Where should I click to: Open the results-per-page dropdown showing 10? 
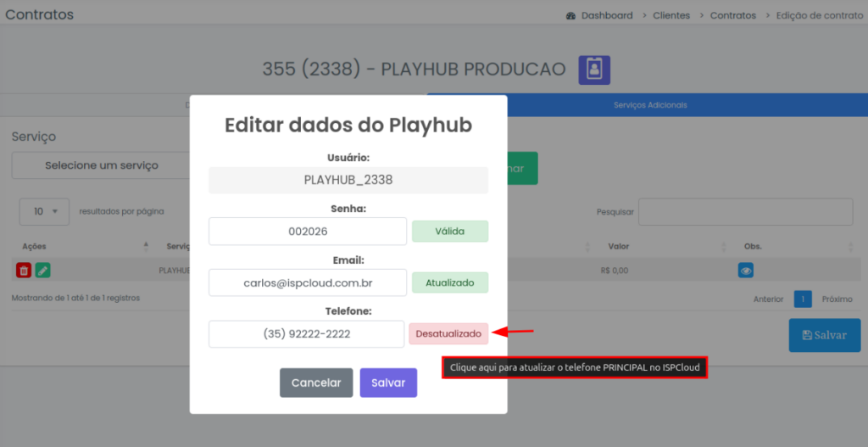(44, 211)
